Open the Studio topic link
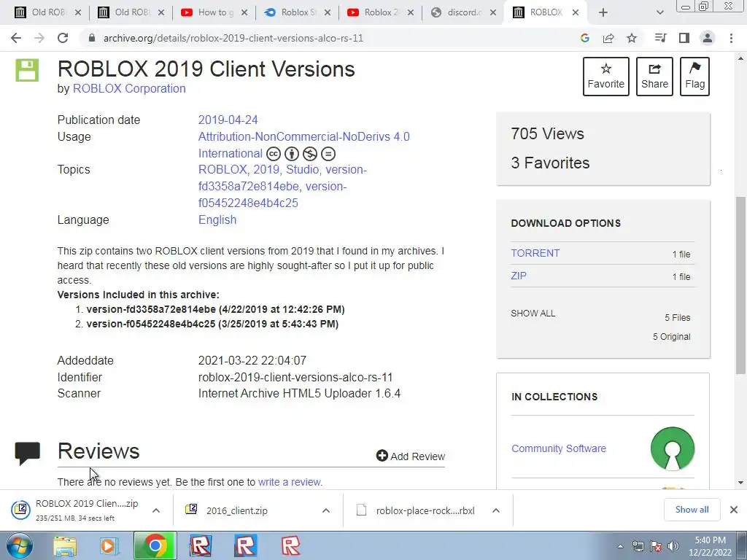This screenshot has height=560, width=747. pos(302,169)
